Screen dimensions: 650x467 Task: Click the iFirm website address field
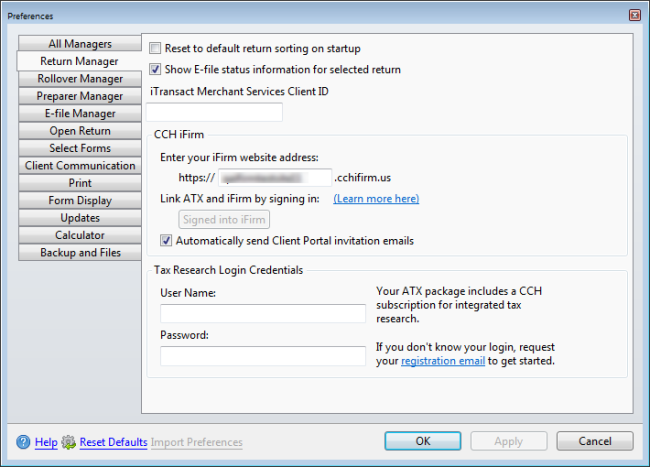[275, 177]
